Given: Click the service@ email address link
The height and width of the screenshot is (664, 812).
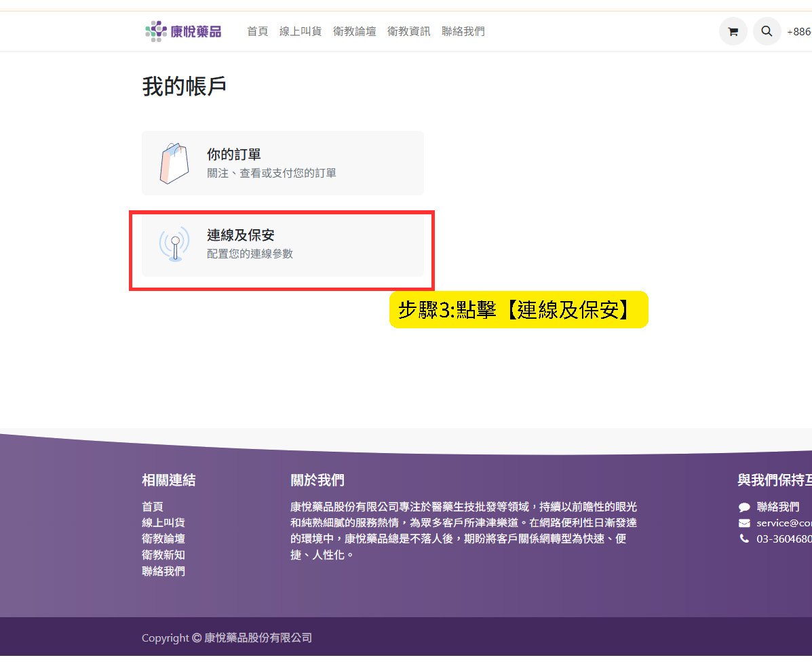Looking at the screenshot, I should click(784, 523).
